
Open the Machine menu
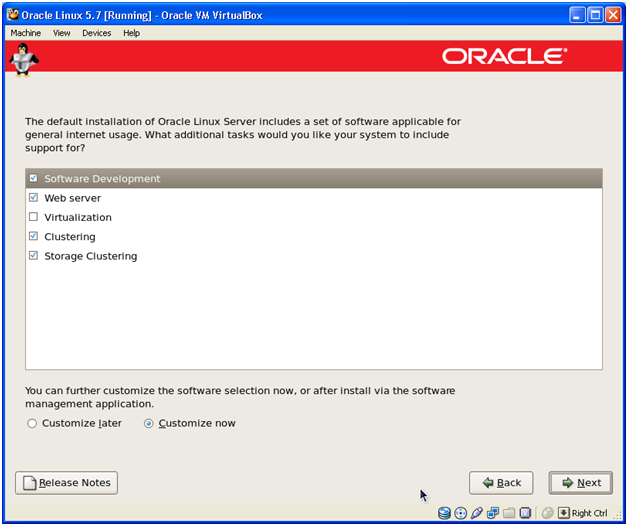tap(26, 33)
